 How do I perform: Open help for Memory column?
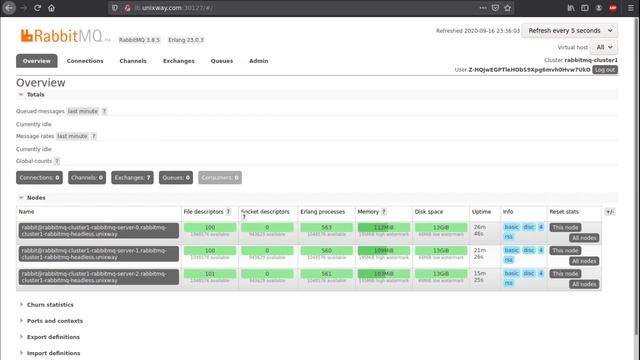click(384, 211)
